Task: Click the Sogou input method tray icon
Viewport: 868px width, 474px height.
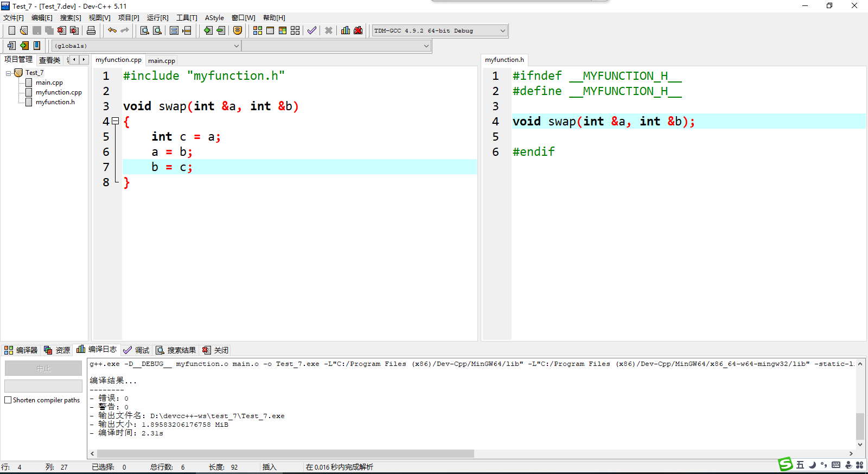Action: pos(785,464)
